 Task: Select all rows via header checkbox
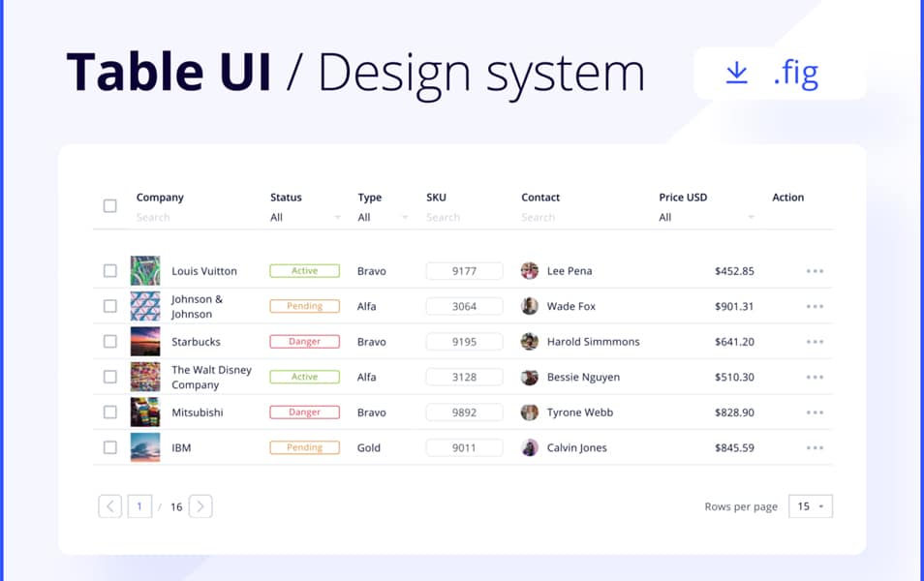click(109, 204)
